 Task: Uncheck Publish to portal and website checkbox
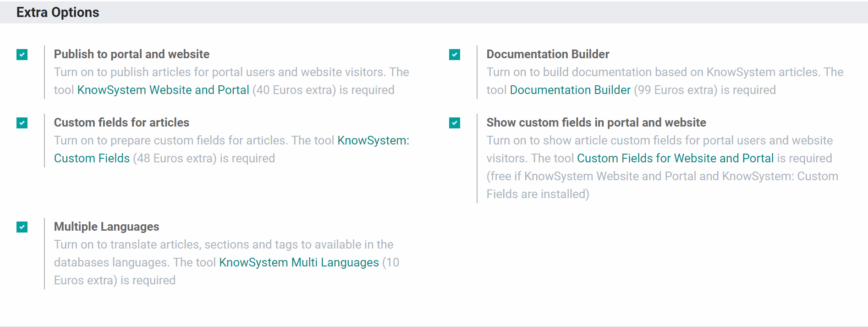click(22, 55)
